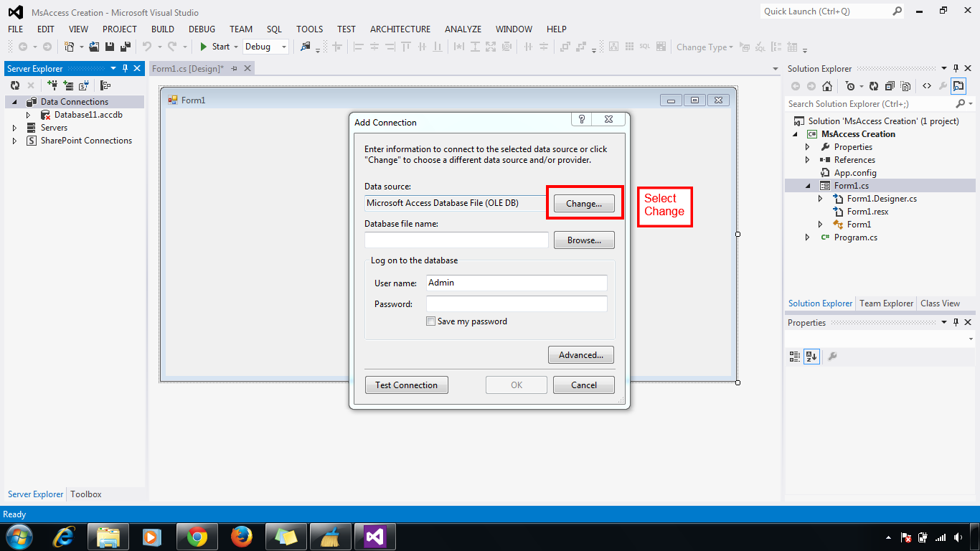
Task: Select Connect to Database in Server Explorer toolbar
Action: point(52,85)
